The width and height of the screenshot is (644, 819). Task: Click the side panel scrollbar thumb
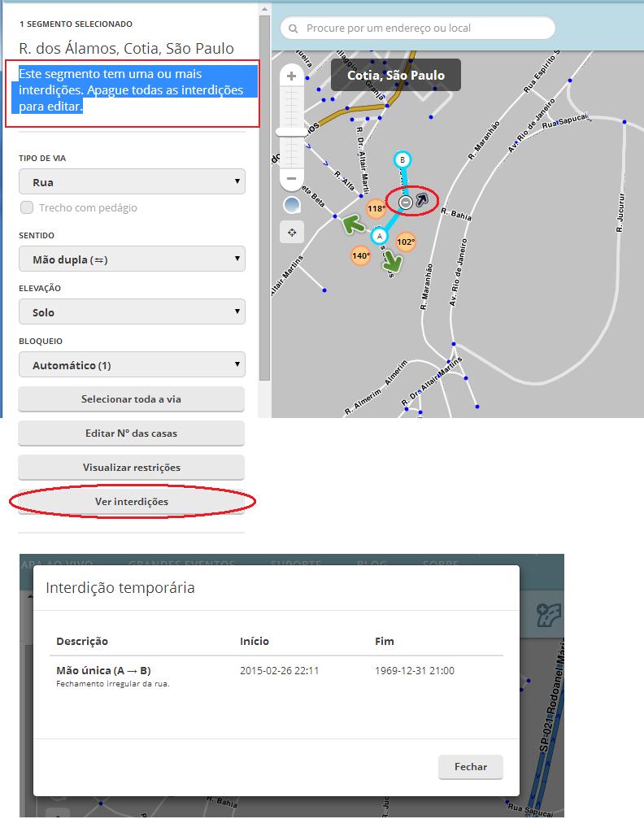265,198
